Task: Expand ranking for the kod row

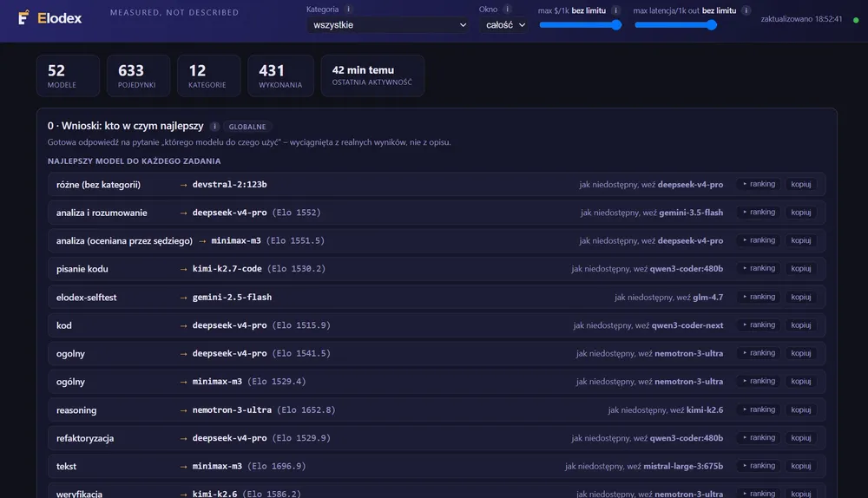Action: pyautogui.click(x=759, y=325)
